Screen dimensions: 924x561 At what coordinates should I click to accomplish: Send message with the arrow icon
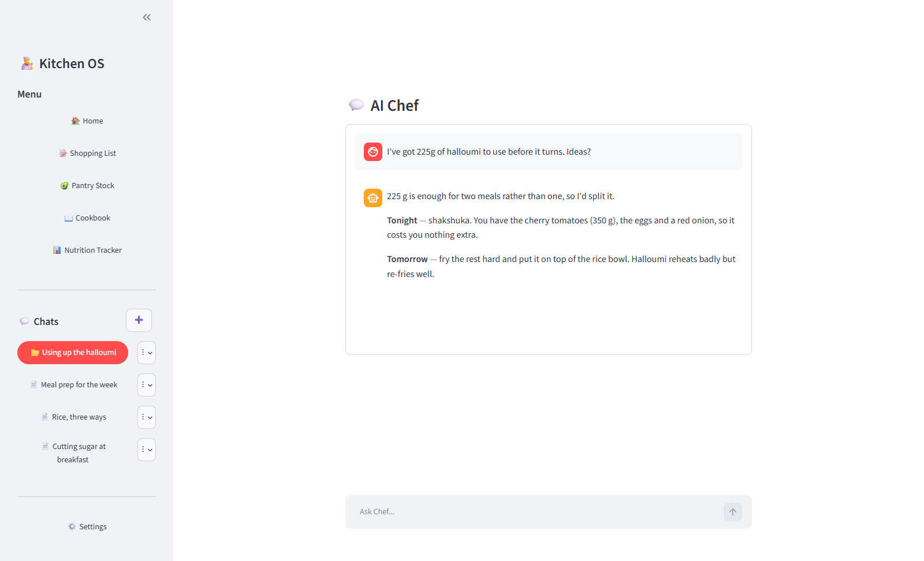click(733, 512)
